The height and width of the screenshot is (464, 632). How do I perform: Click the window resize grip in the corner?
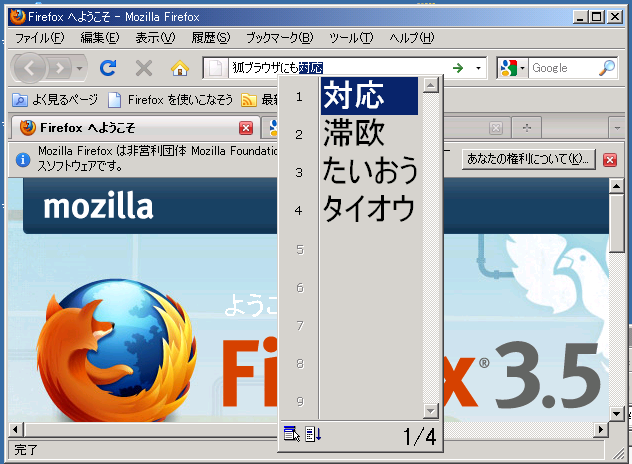tap(617, 453)
